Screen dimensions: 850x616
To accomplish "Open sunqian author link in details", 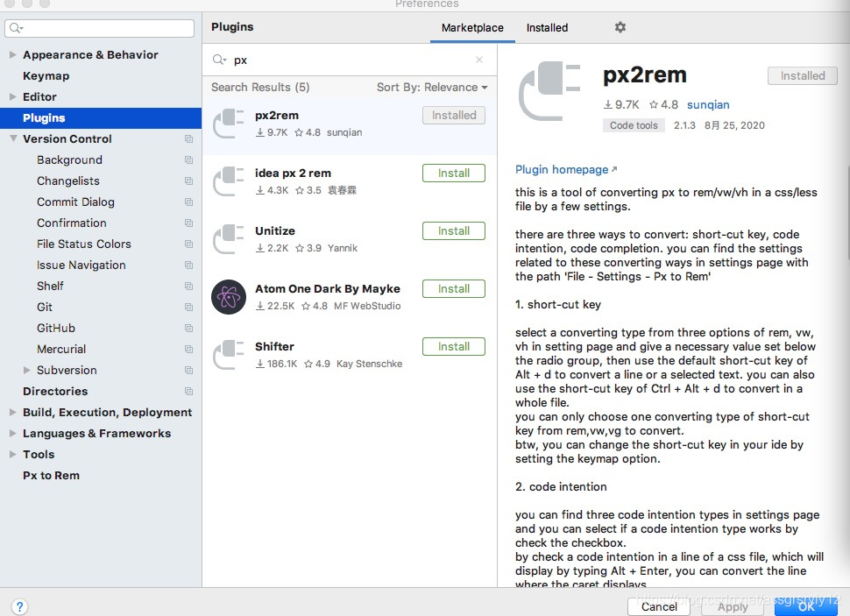I will pyautogui.click(x=708, y=104).
